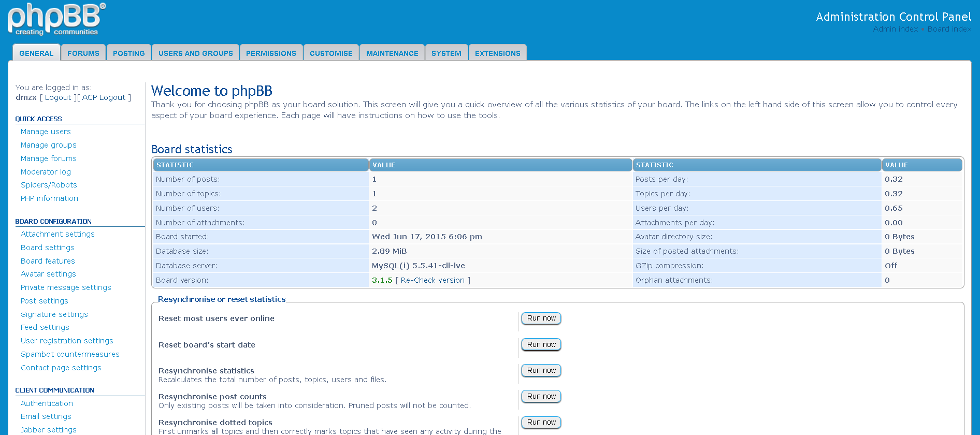Click the board version number 3.1.5
The height and width of the screenshot is (435, 980).
coord(382,280)
